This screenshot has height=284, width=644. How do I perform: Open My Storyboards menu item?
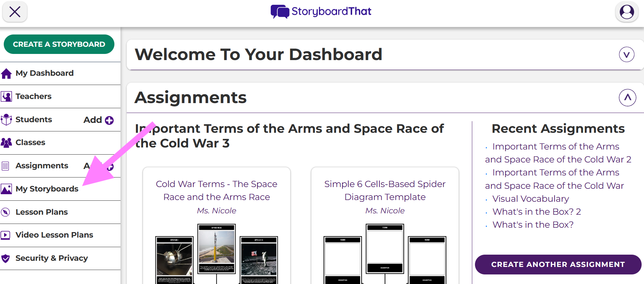pos(47,189)
